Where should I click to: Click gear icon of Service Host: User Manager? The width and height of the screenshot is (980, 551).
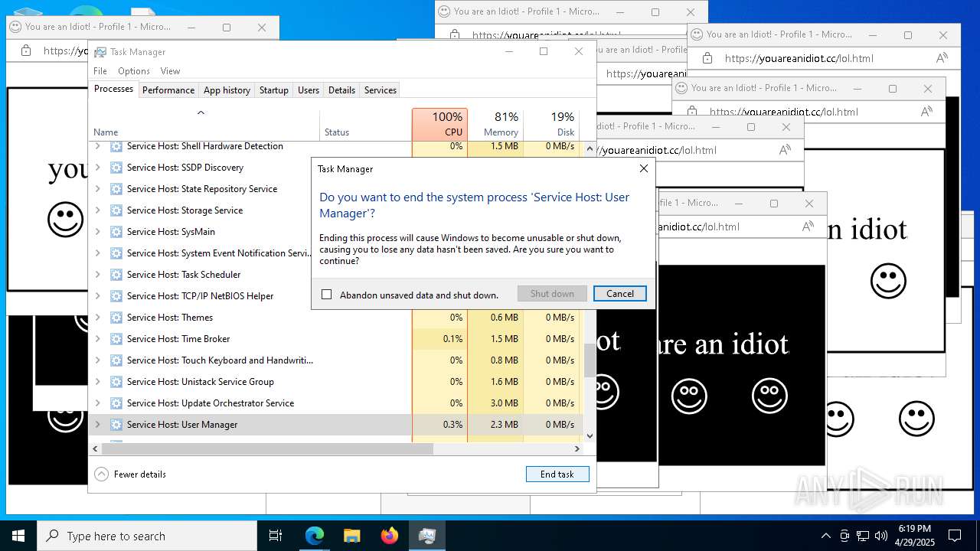116,425
